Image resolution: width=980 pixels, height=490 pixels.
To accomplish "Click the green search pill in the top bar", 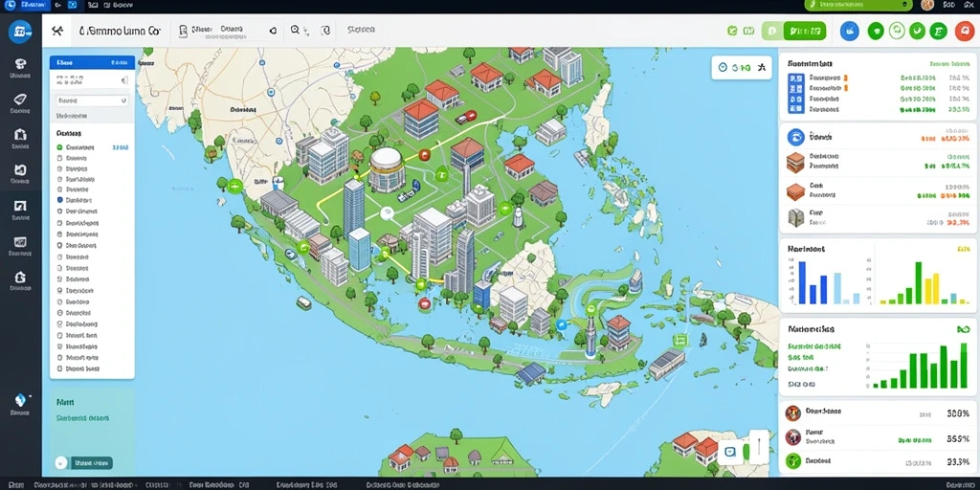I will [x=858, y=5].
